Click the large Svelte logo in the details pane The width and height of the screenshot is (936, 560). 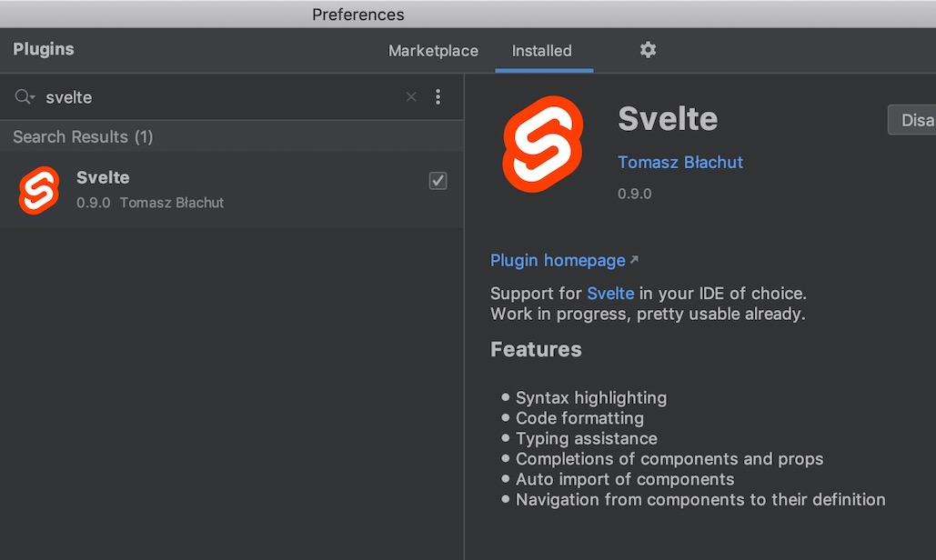(542, 145)
